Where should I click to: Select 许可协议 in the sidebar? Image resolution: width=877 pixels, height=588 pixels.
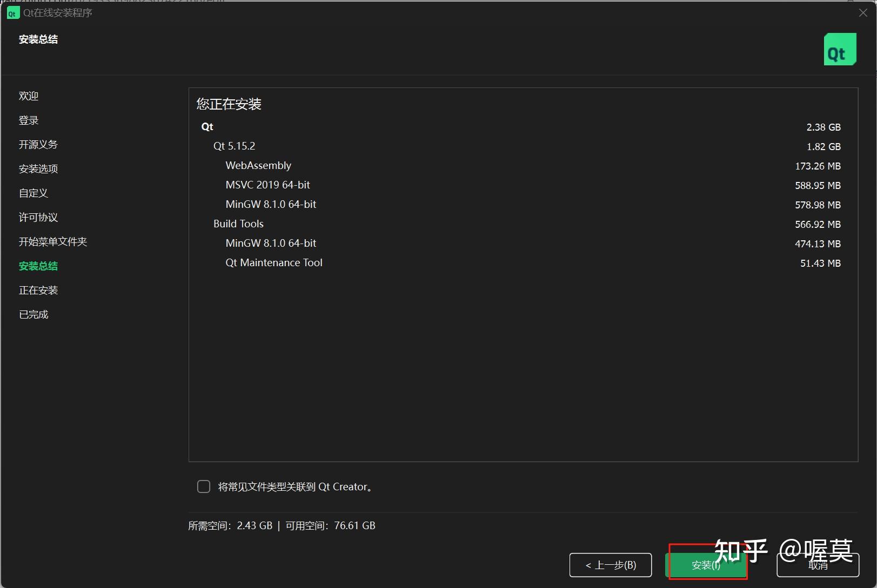(37, 217)
